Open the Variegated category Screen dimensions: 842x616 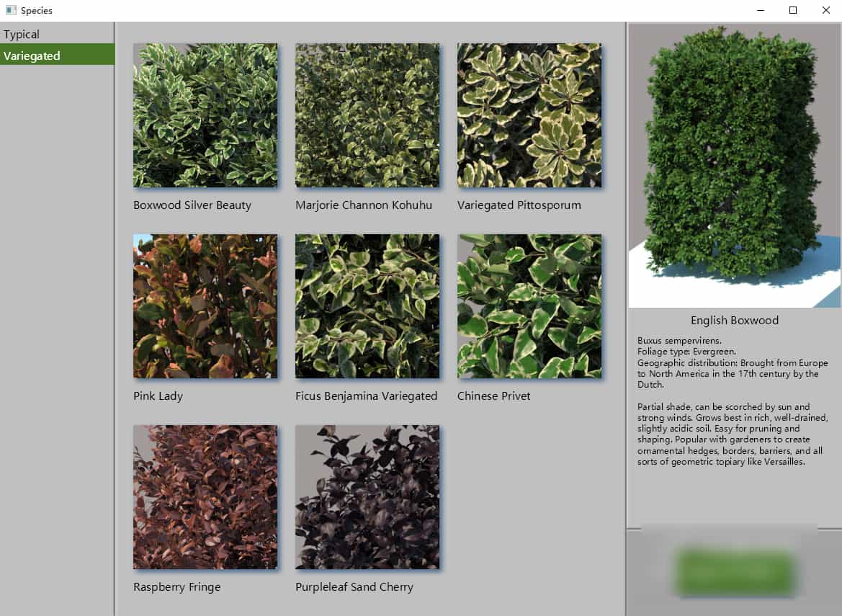click(x=32, y=55)
